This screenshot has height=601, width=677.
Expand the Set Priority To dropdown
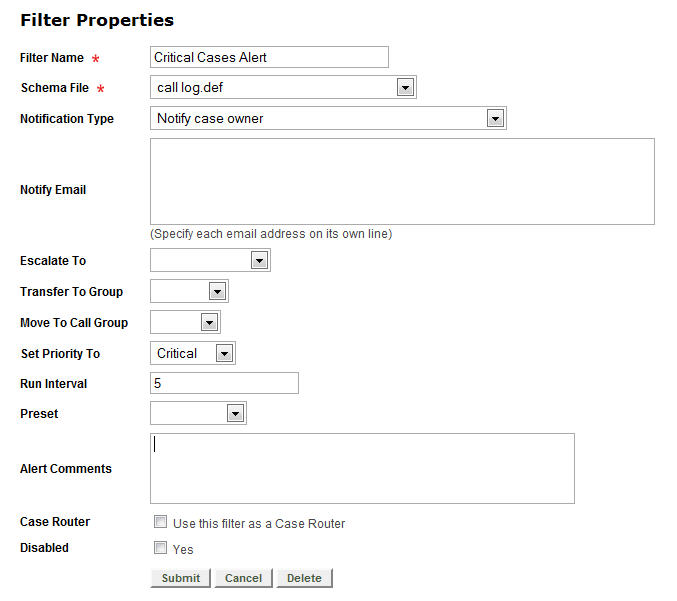pos(224,354)
